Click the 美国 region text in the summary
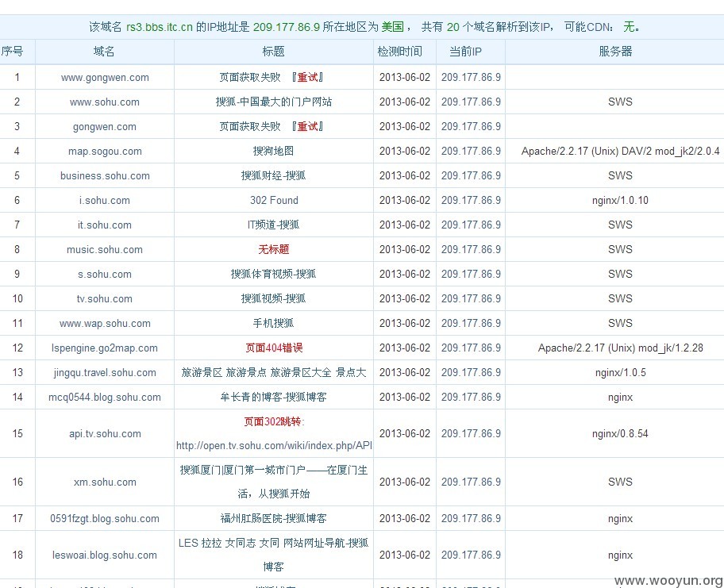The width and height of the screenshot is (724, 588). 392,27
